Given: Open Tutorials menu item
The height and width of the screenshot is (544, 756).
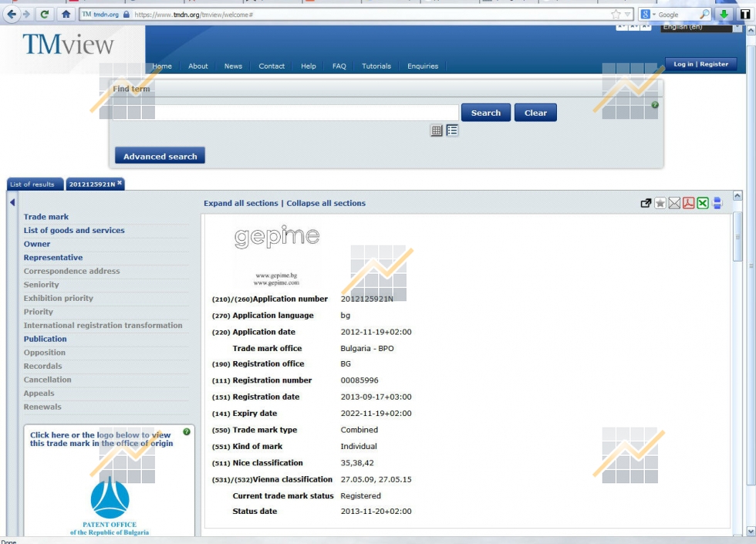Looking at the screenshot, I should 376,66.
